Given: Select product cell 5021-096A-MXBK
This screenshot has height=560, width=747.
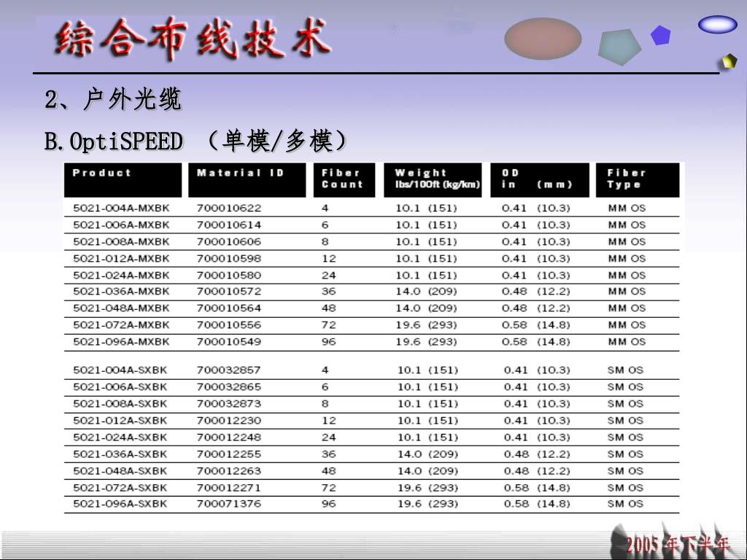Looking at the screenshot, I should pyautogui.click(x=121, y=342).
